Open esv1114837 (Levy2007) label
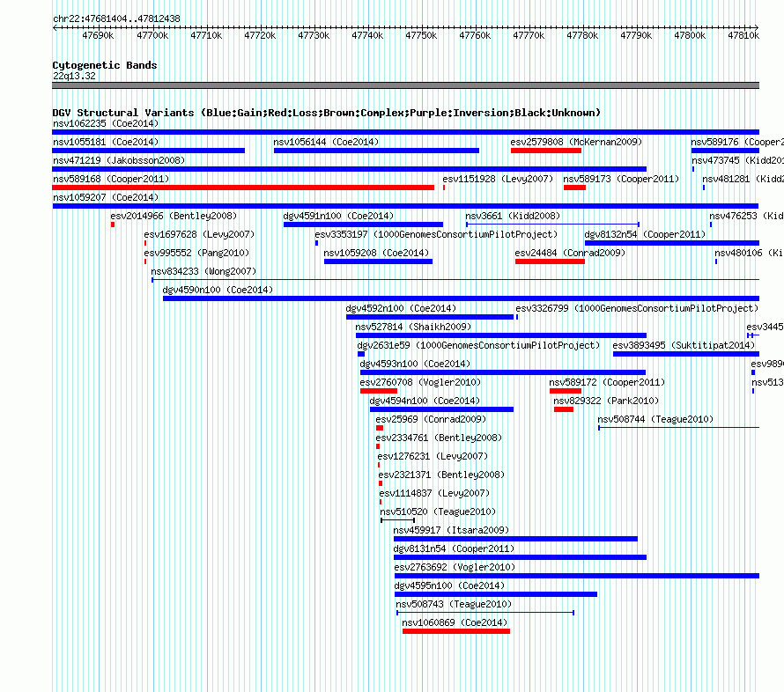Screen dimensions: 784x692 434,493
